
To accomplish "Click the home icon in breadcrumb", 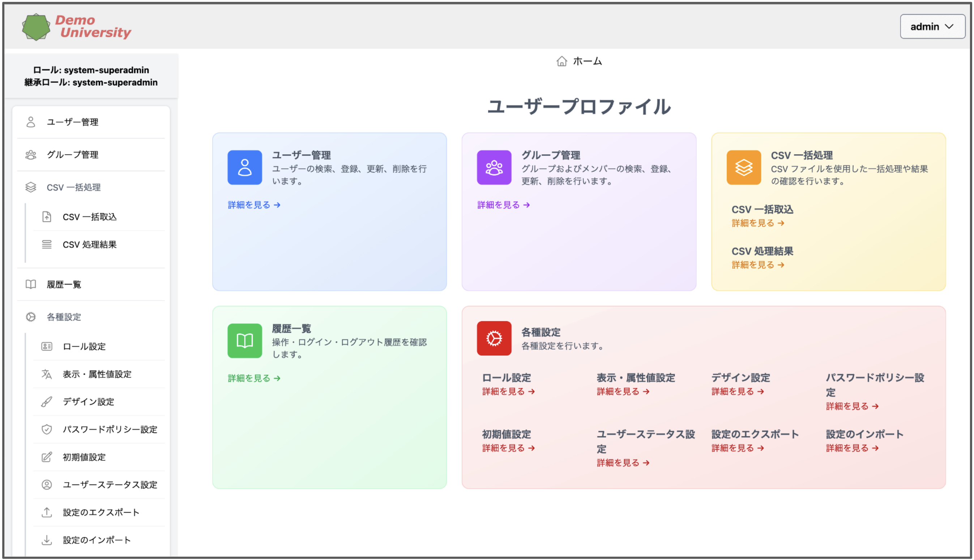I will click(x=561, y=61).
